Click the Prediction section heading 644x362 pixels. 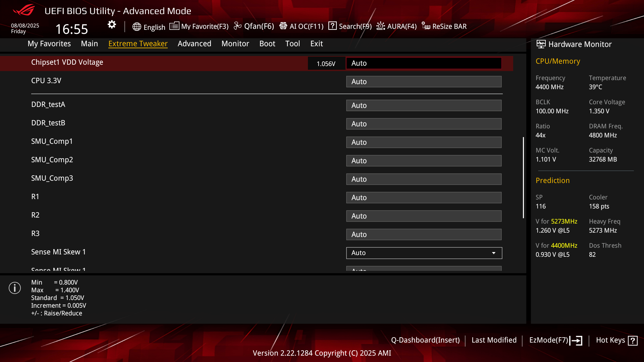[x=553, y=181]
